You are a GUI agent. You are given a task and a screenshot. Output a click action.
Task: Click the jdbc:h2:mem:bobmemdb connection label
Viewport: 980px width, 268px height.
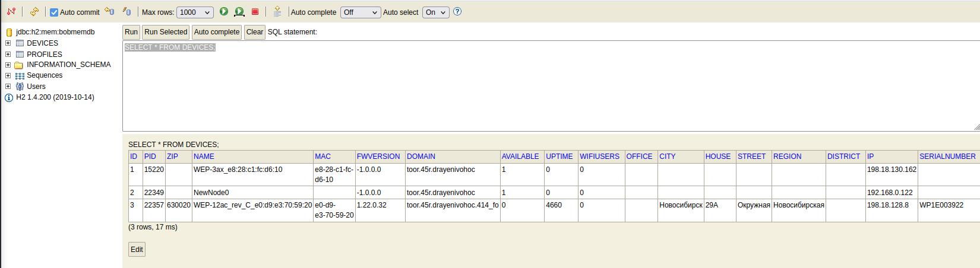coord(55,32)
